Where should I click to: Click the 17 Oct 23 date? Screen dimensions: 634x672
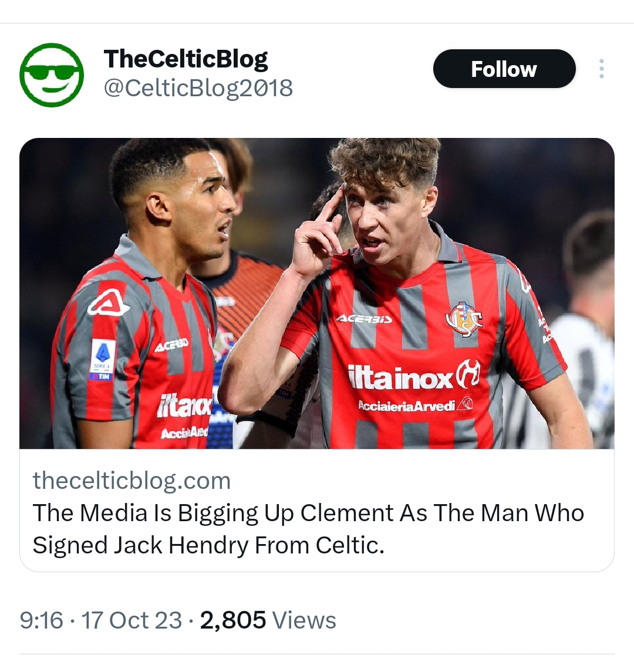tap(131, 620)
